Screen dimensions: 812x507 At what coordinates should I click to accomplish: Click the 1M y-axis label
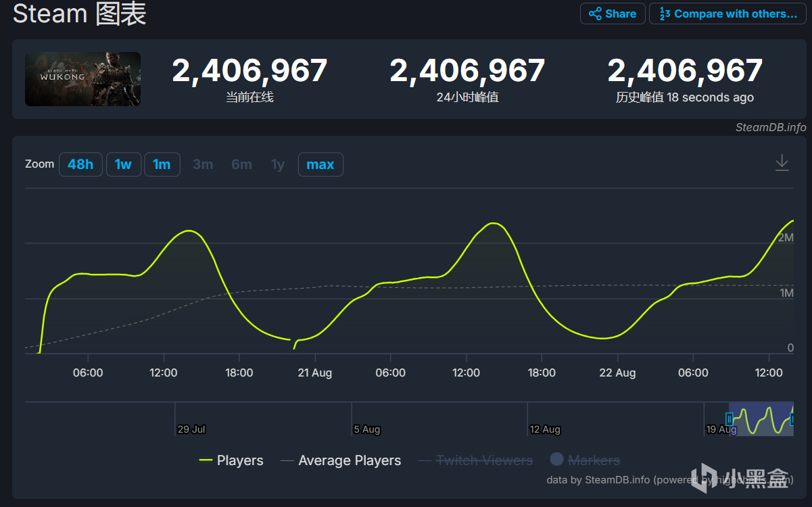(786, 293)
